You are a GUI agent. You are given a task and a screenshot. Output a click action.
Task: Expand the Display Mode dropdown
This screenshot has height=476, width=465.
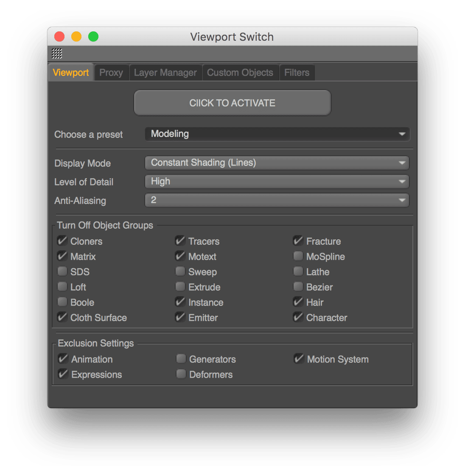[x=277, y=163]
